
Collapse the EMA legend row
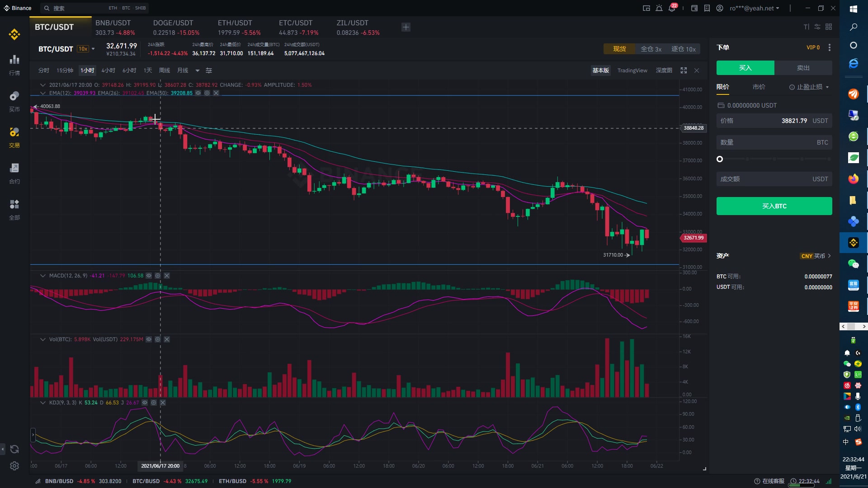pos(42,93)
